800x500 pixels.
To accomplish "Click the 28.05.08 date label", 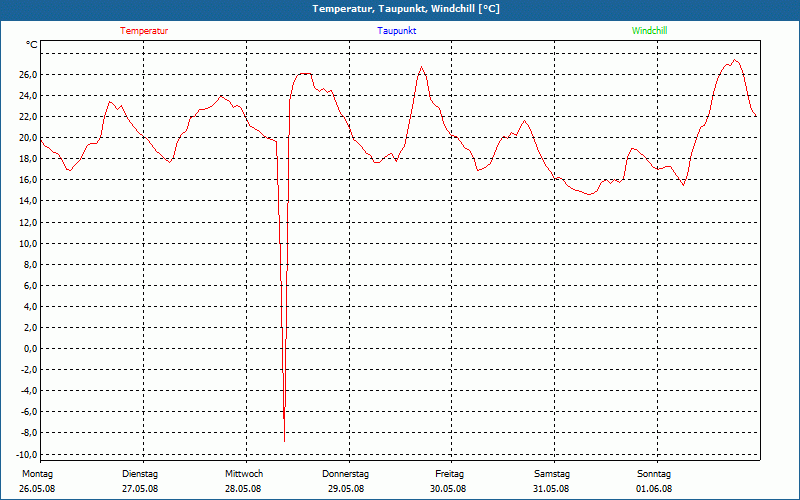I will click(x=243, y=489).
